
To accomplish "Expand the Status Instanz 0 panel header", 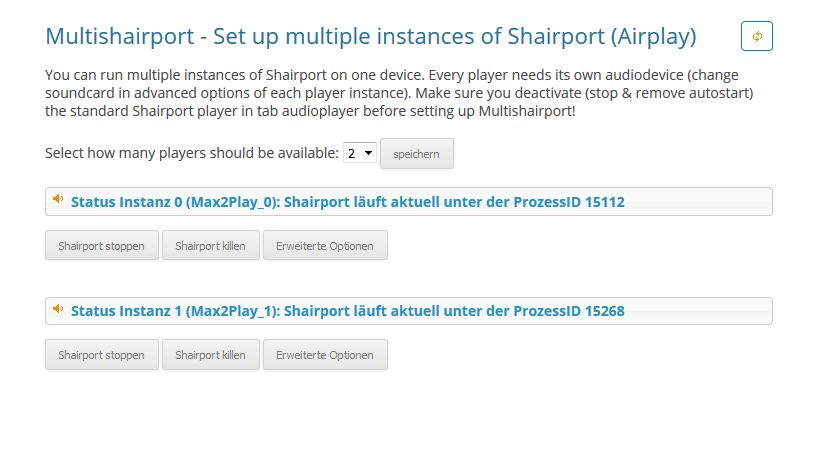I will click(408, 202).
